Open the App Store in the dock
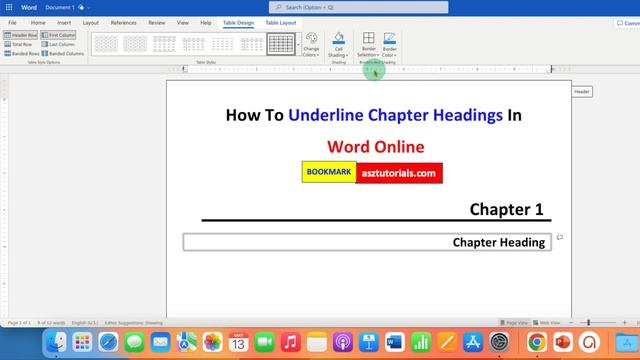The height and width of the screenshot is (360, 640). click(473, 342)
